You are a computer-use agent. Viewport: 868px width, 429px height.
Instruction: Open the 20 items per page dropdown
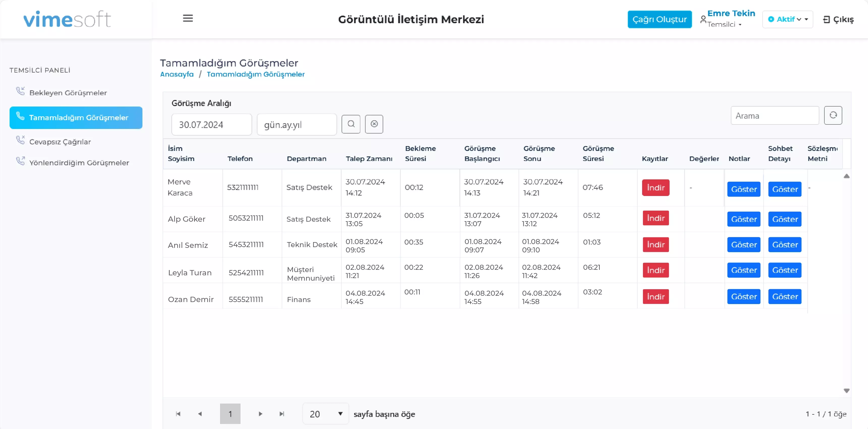[325, 414]
